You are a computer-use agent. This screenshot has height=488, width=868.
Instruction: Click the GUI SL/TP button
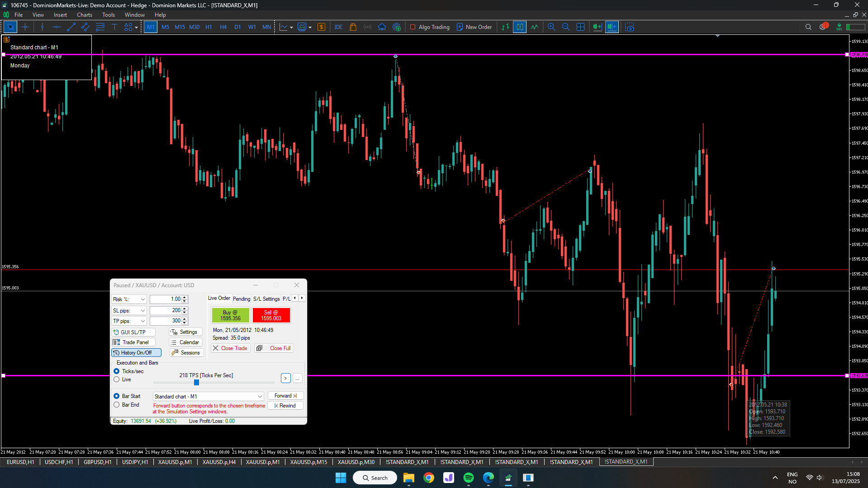click(x=133, y=332)
